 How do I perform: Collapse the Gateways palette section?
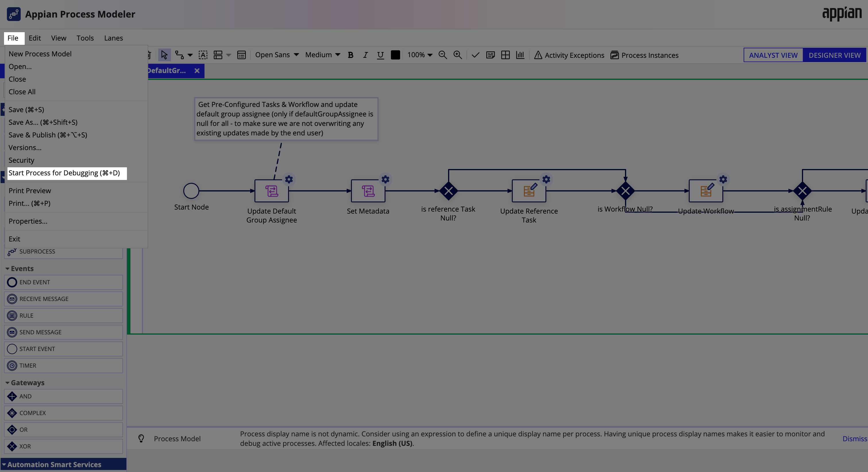(7, 383)
